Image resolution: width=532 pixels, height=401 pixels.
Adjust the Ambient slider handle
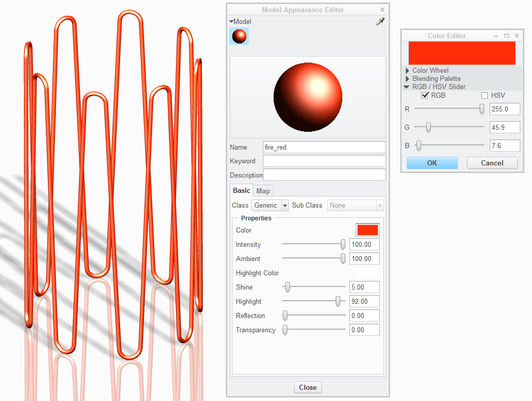343,259
